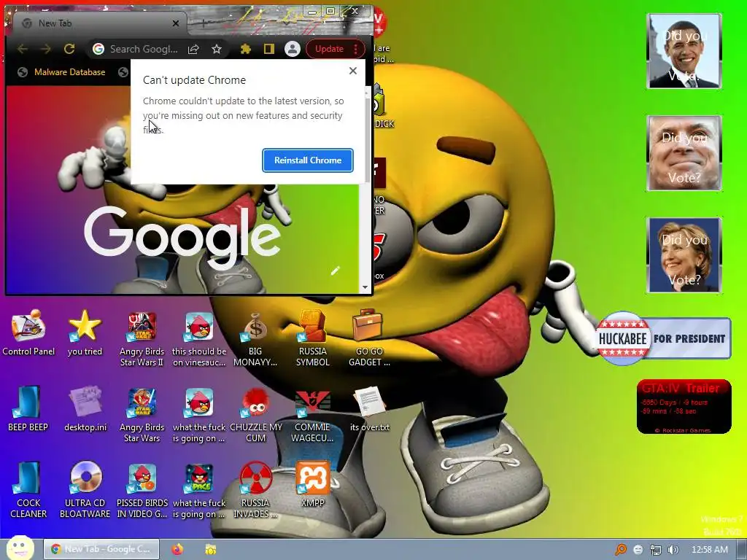Viewport: 747px width, 560px height.
Task: Reload the page in Chrome
Action: 69,49
